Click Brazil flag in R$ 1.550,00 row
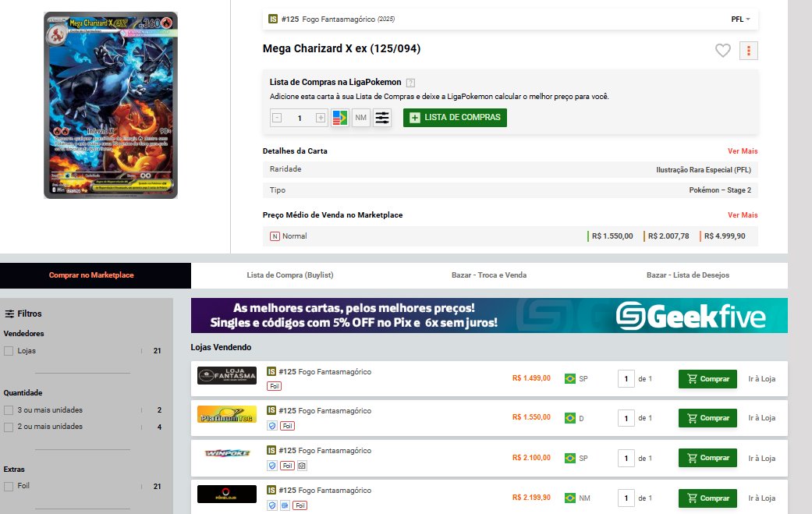The image size is (812, 514). tap(570, 418)
